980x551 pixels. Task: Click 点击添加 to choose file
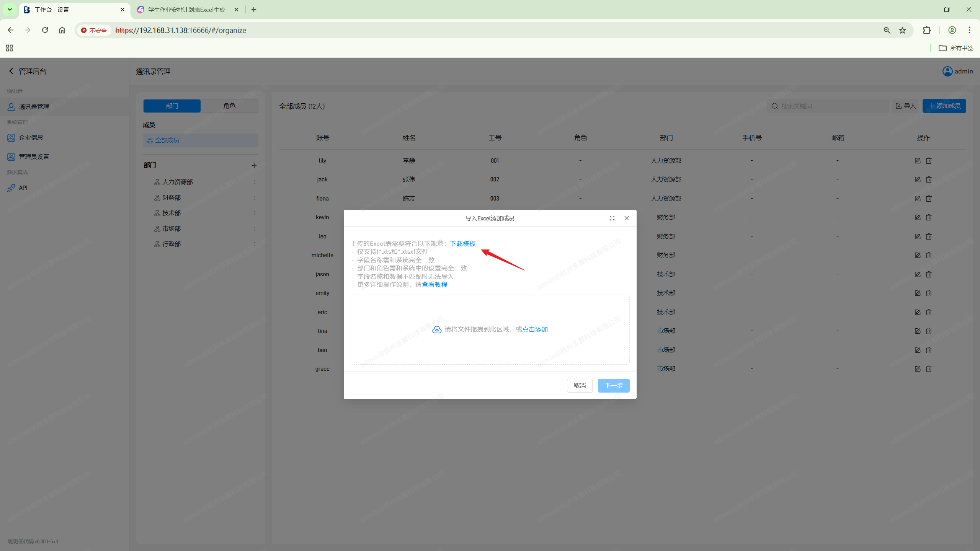[535, 329]
